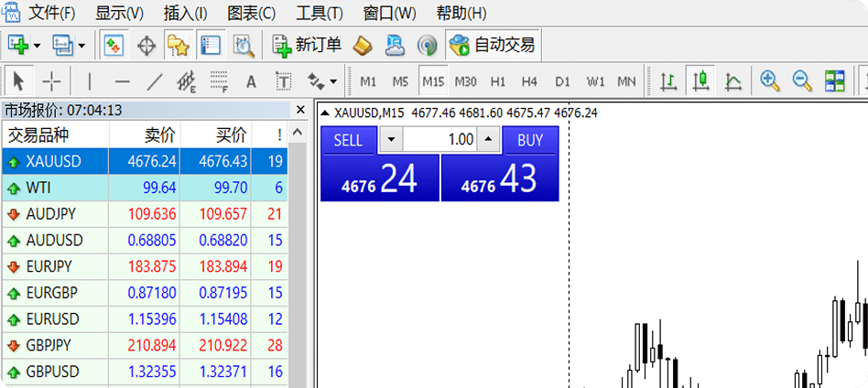Open the Strategy Tester magnifier icon
The image size is (868, 388).
243,44
